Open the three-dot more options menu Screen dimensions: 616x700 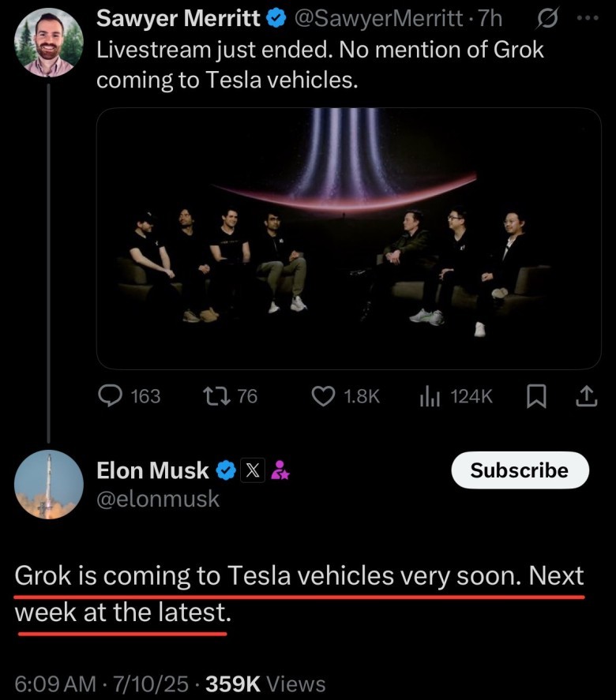tap(588, 18)
